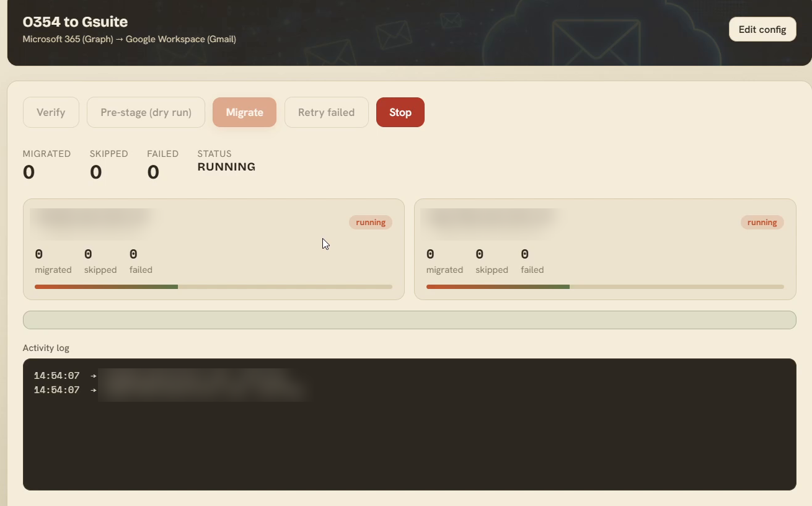Click the migrated count in the left mailbox card

(x=39, y=254)
